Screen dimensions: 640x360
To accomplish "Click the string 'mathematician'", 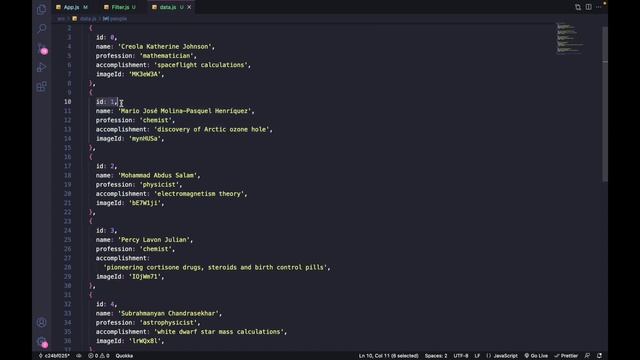I will [x=167, y=56].
